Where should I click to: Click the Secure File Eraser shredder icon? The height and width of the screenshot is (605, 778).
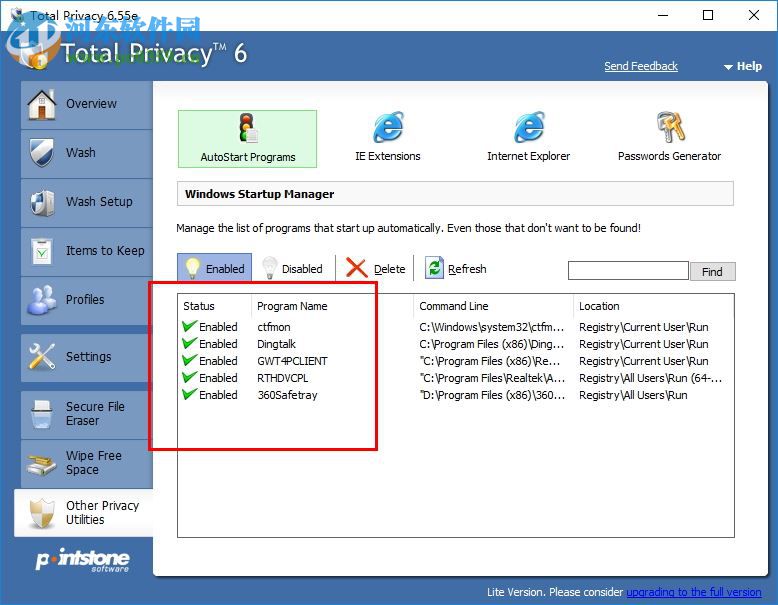coord(42,414)
